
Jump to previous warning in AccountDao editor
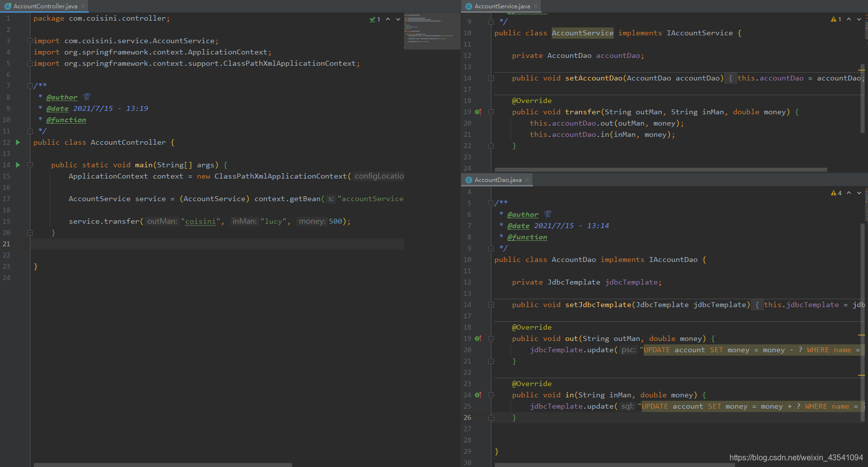tap(849, 193)
